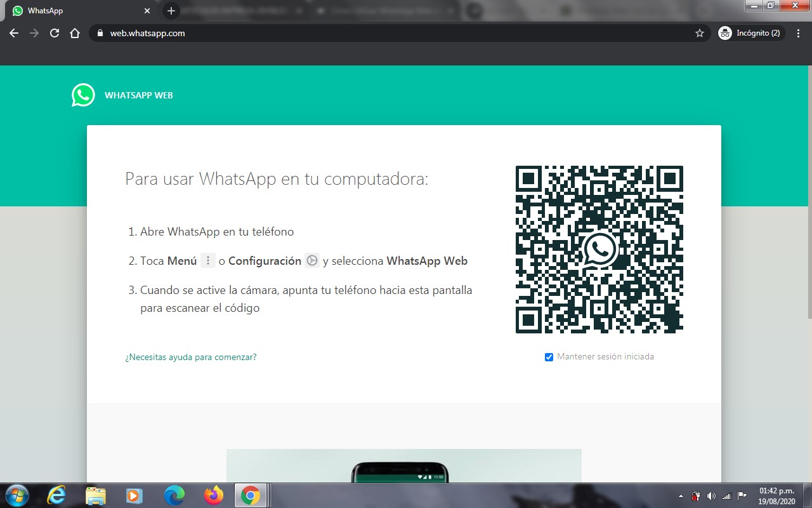Click the phone preview image below instructions
The image size is (812, 508).
tap(404, 465)
